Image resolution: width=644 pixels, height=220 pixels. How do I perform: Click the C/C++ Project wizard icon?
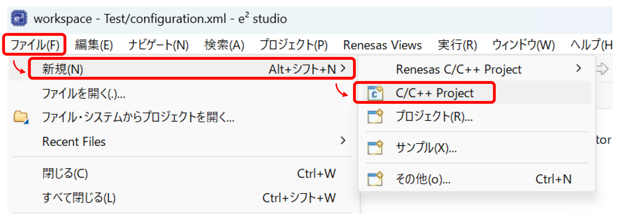click(375, 93)
